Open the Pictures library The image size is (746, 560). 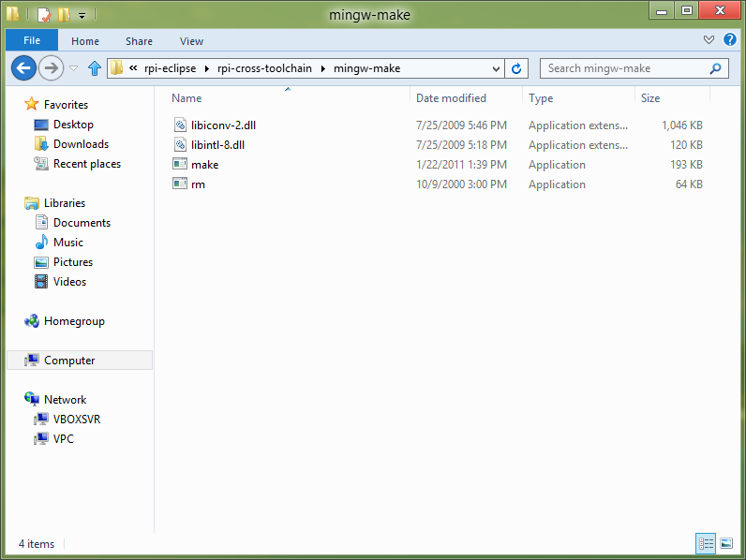(73, 262)
